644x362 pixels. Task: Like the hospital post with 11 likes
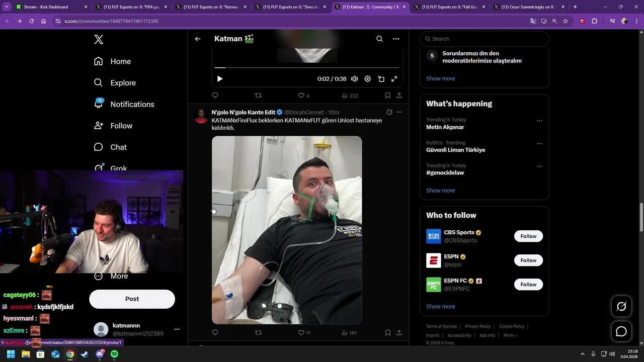[x=304, y=333]
